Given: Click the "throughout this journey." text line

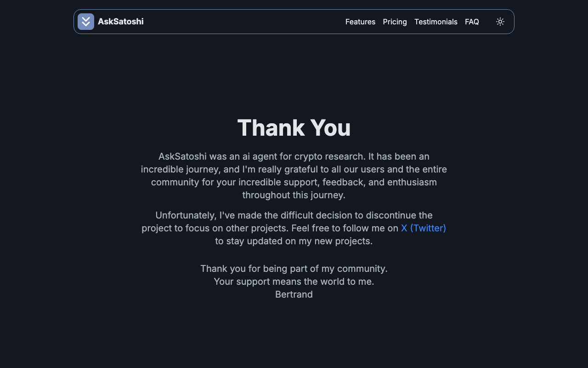Looking at the screenshot, I should [294, 195].
